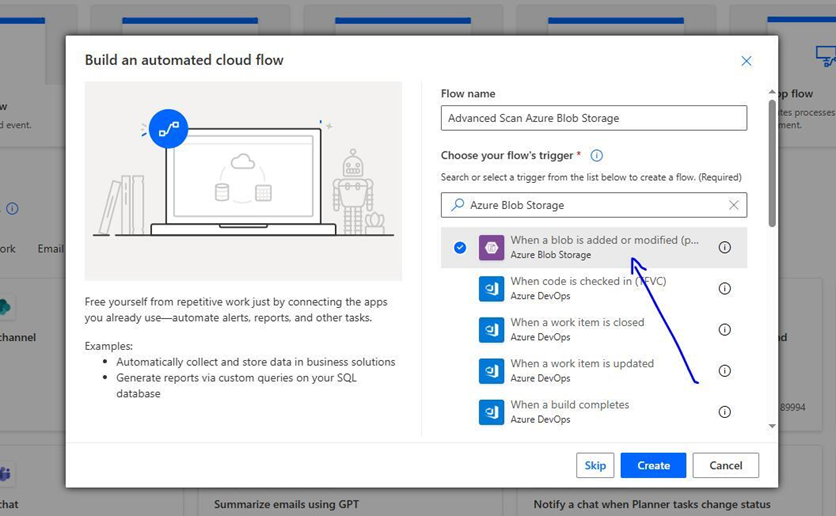Image resolution: width=836 pixels, height=516 pixels.
Task: Open Summarize emails using GPT template in background
Action: click(286, 504)
